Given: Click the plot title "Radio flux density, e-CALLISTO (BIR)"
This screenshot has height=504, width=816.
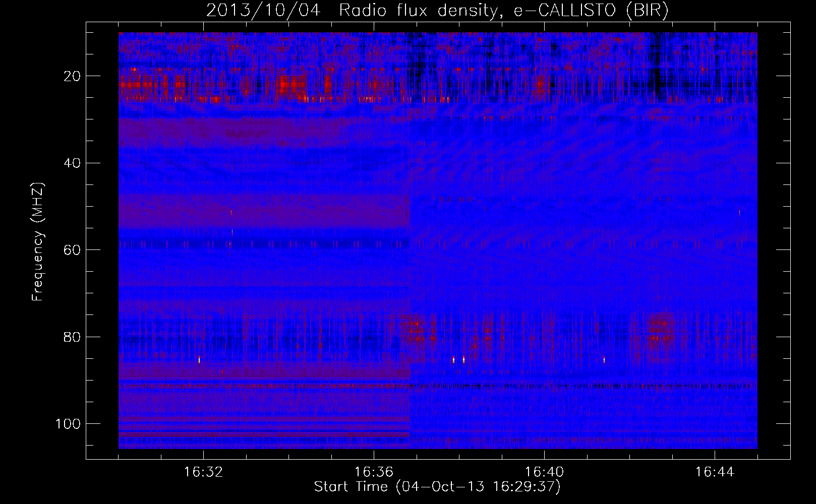Looking at the screenshot, I should (503, 11).
